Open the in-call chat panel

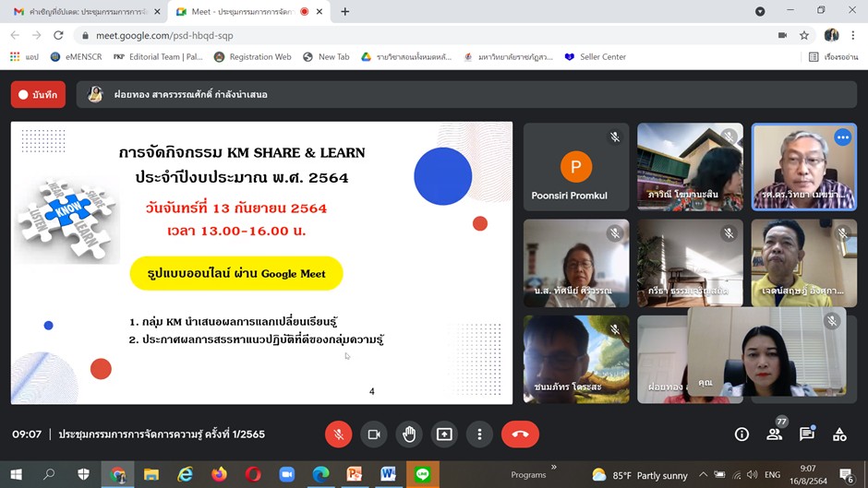(x=807, y=434)
